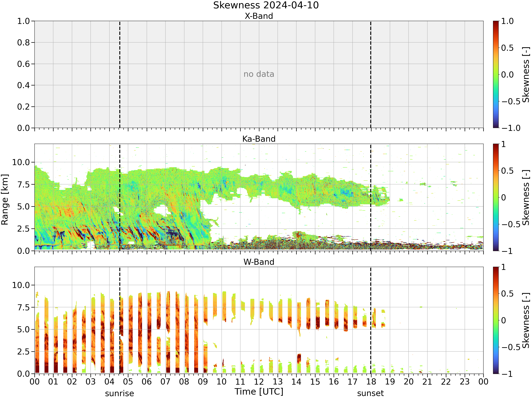Click the 'no data' text in X-Band panel
This screenshot has width=532, height=399.
(259, 74)
